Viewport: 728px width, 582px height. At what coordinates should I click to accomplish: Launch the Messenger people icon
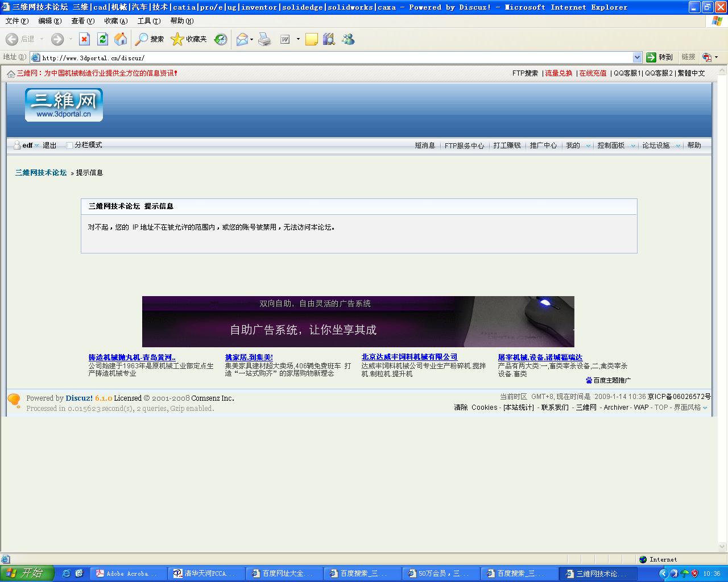[x=348, y=39]
